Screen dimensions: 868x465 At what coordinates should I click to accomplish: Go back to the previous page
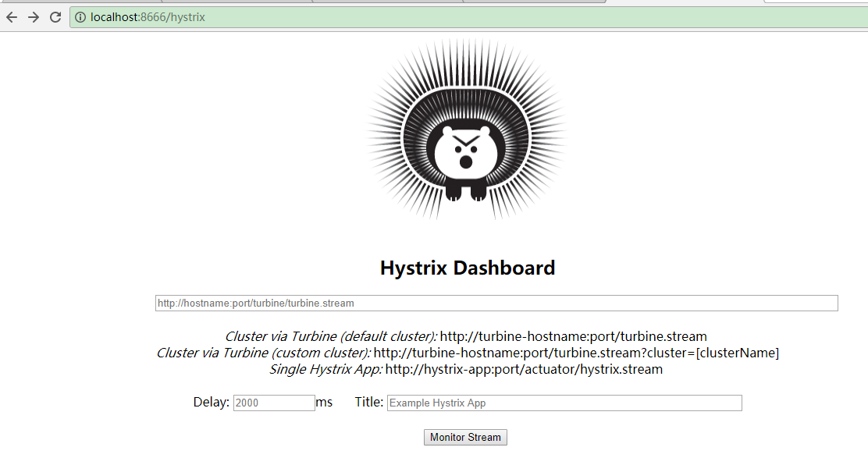click(12, 17)
